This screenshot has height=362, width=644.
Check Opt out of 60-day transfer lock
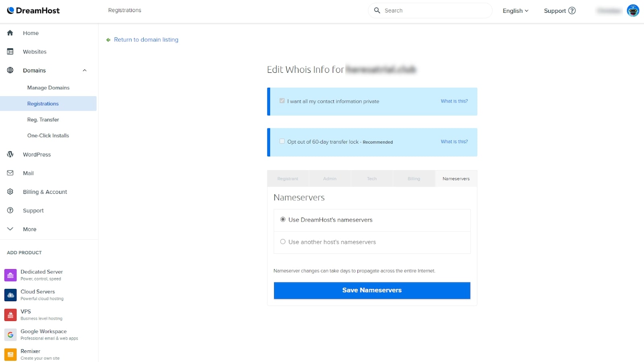(x=282, y=141)
